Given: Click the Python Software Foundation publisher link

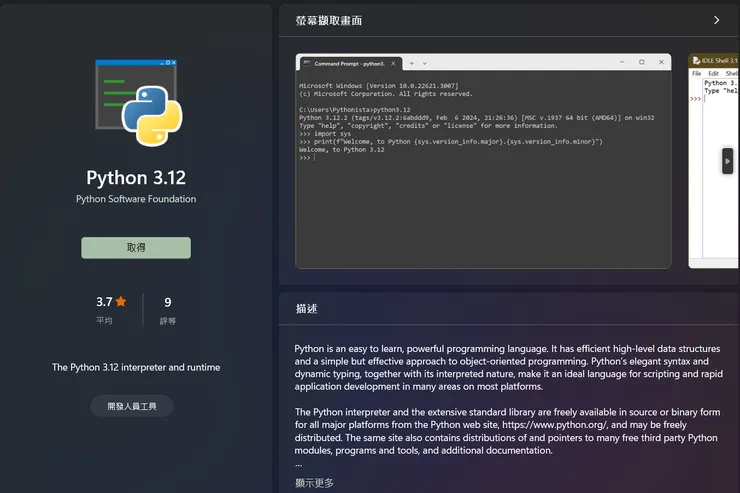Looking at the screenshot, I should (136, 199).
